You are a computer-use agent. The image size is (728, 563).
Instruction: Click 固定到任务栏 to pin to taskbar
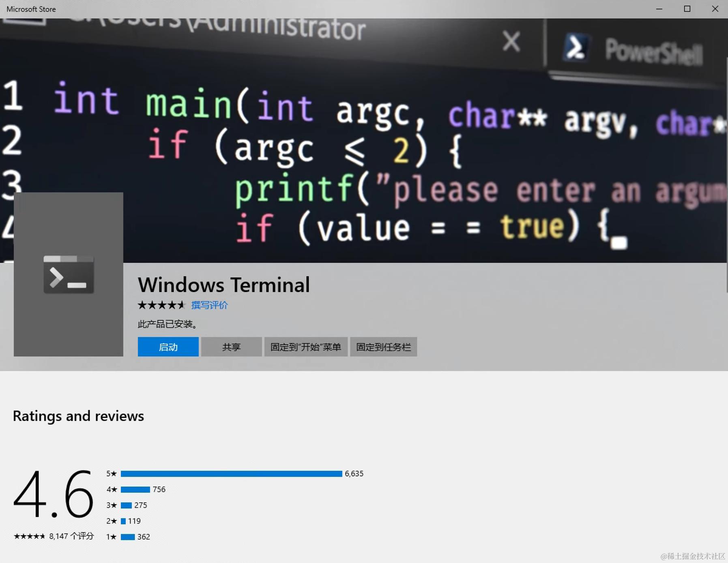click(x=383, y=347)
